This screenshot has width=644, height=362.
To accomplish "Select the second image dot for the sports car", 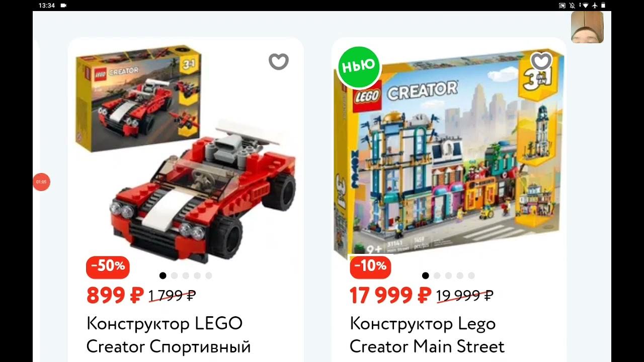I will [174, 276].
